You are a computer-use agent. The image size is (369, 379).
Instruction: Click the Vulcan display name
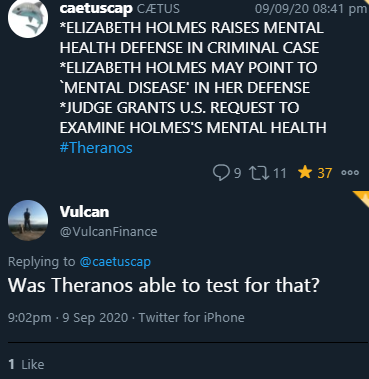[x=84, y=212]
